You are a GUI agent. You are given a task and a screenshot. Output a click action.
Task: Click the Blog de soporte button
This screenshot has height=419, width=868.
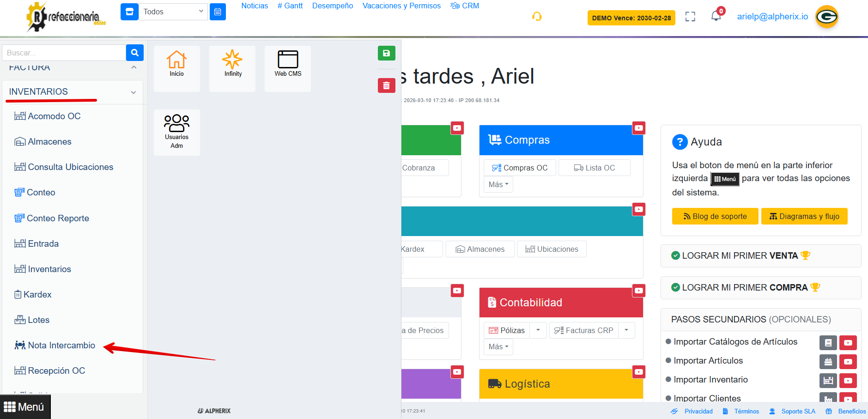click(715, 216)
